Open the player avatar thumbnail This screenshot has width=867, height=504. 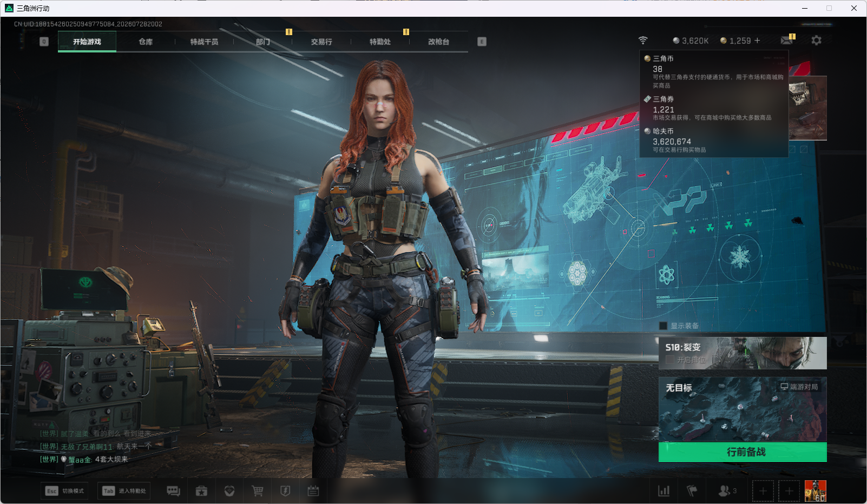click(816, 491)
